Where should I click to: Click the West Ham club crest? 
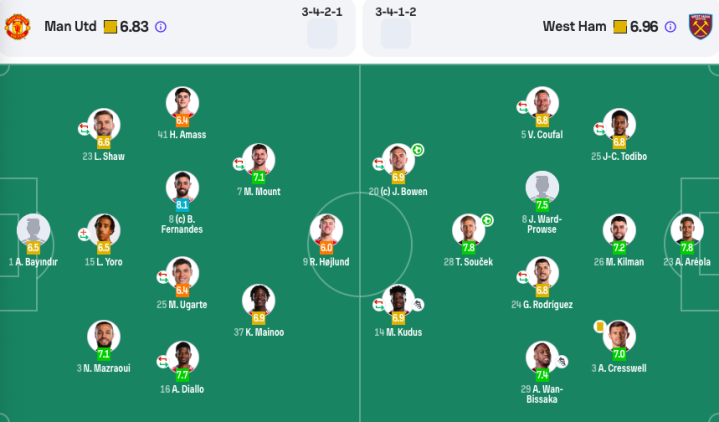pos(700,27)
